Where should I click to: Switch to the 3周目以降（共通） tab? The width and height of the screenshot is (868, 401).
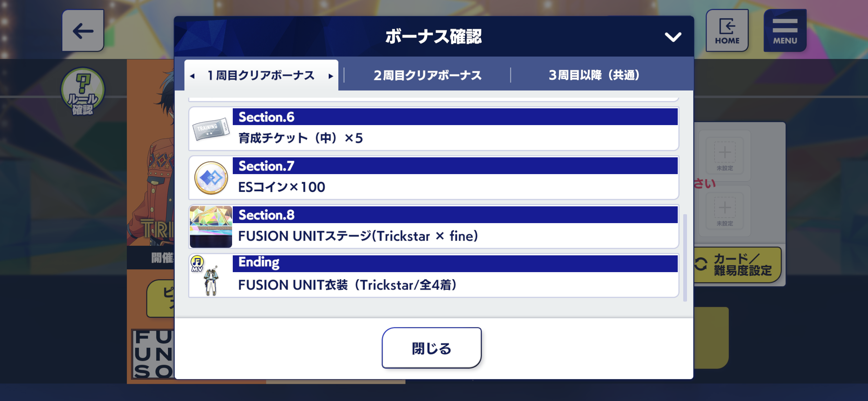point(594,75)
